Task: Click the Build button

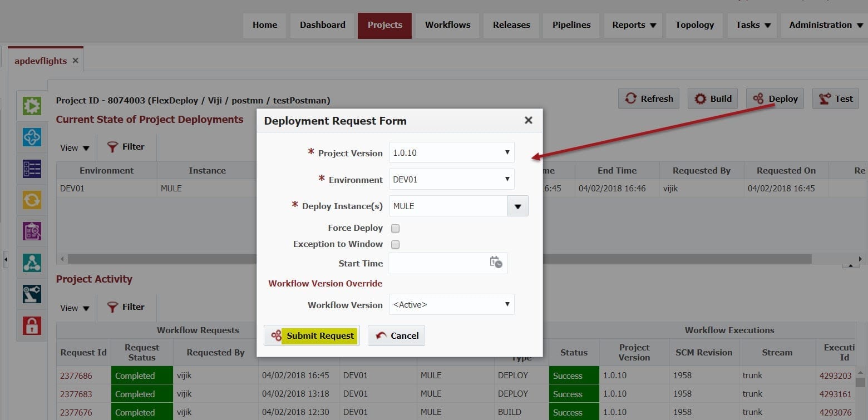Action: pos(713,98)
